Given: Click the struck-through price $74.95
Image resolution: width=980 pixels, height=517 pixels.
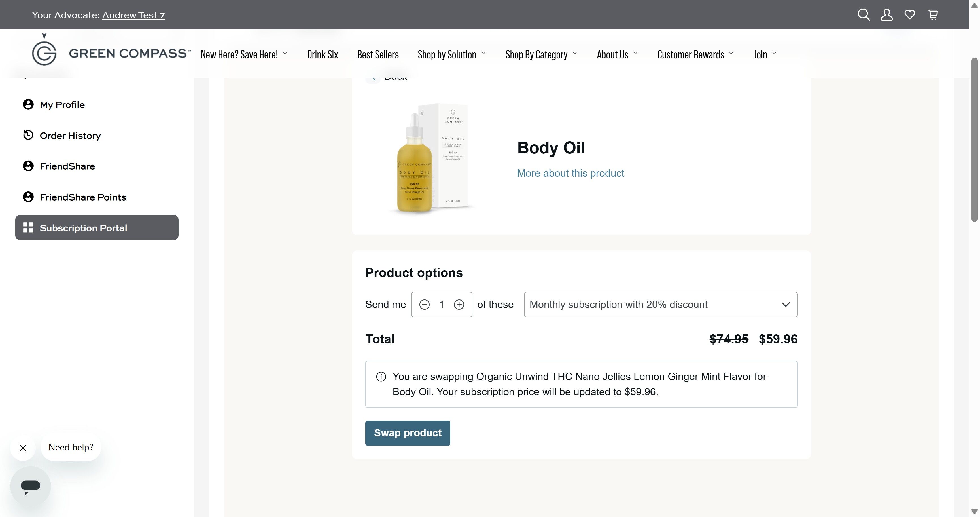Looking at the screenshot, I should [729, 339].
